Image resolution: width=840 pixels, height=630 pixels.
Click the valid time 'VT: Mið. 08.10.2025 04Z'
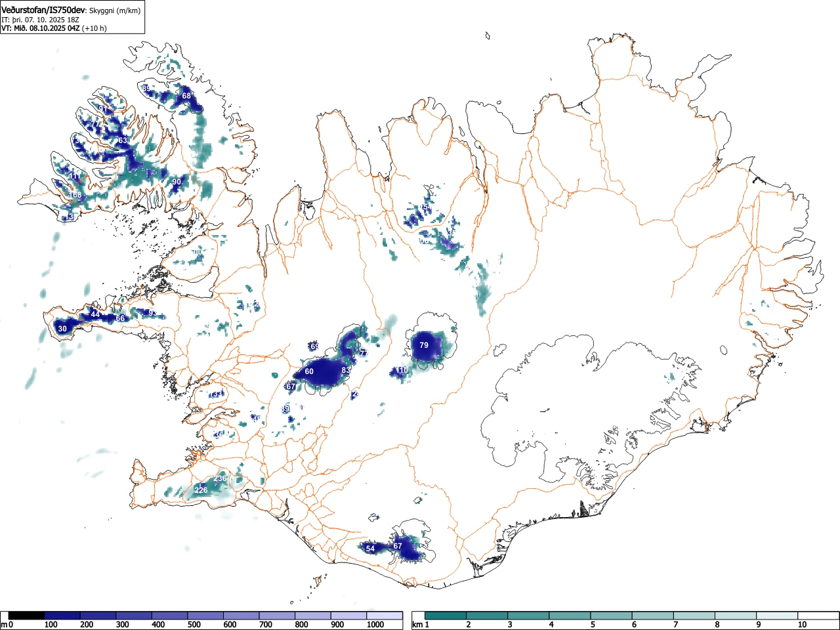[41, 28]
